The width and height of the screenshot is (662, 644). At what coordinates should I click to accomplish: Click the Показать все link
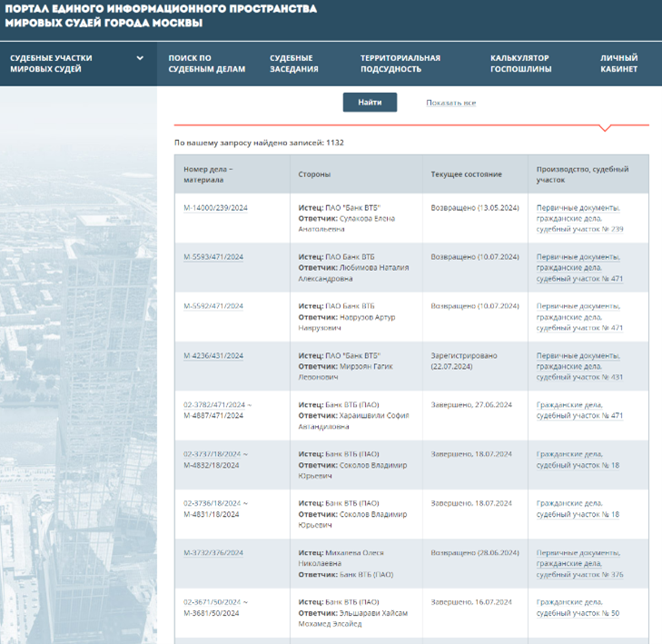pyautogui.click(x=450, y=103)
